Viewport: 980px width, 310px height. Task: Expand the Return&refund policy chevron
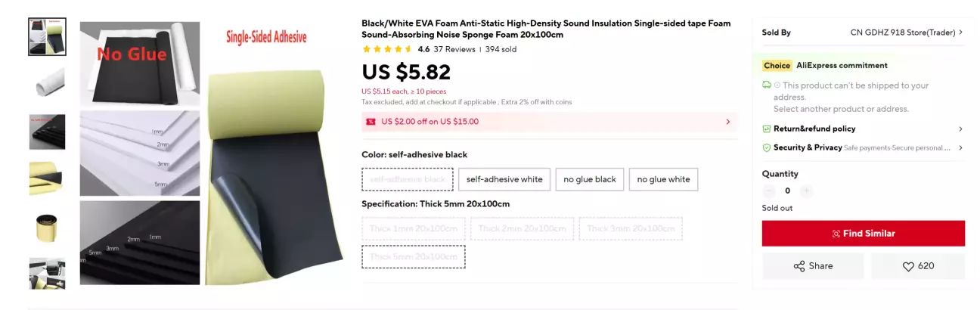click(x=960, y=129)
